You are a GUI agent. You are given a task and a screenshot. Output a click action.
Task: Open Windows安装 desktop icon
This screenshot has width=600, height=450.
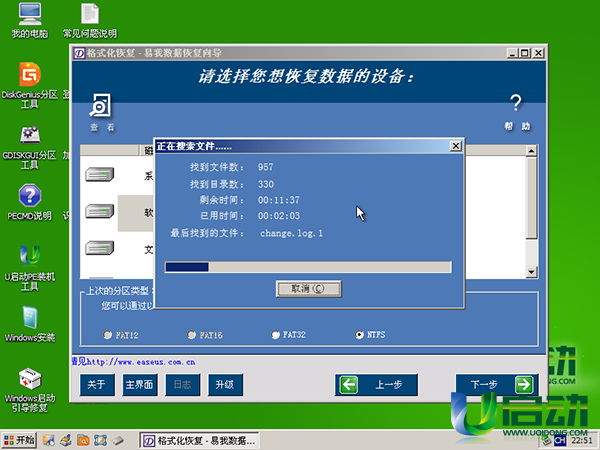pos(30,324)
